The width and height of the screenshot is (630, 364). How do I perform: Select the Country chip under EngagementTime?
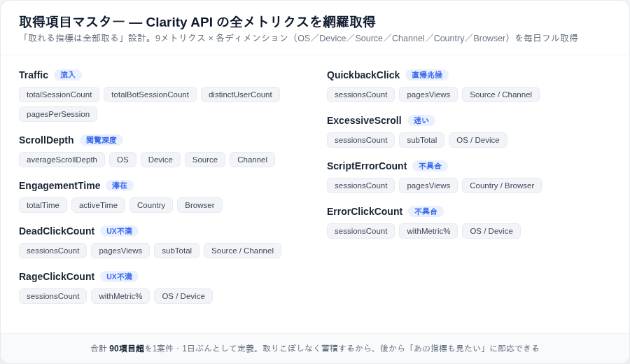[x=151, y=205]
